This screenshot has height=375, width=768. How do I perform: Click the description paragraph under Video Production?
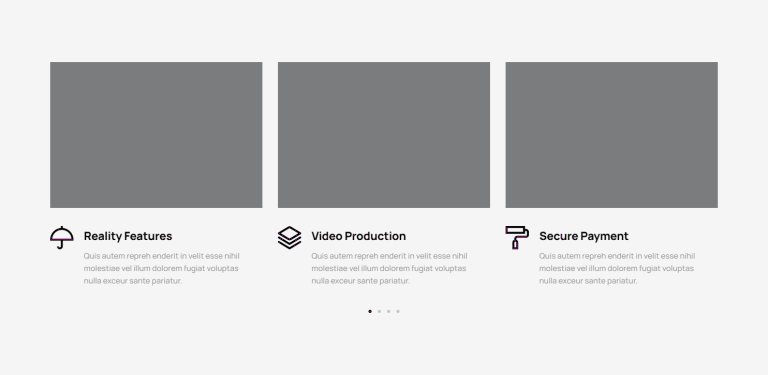(x=389, y=268)
